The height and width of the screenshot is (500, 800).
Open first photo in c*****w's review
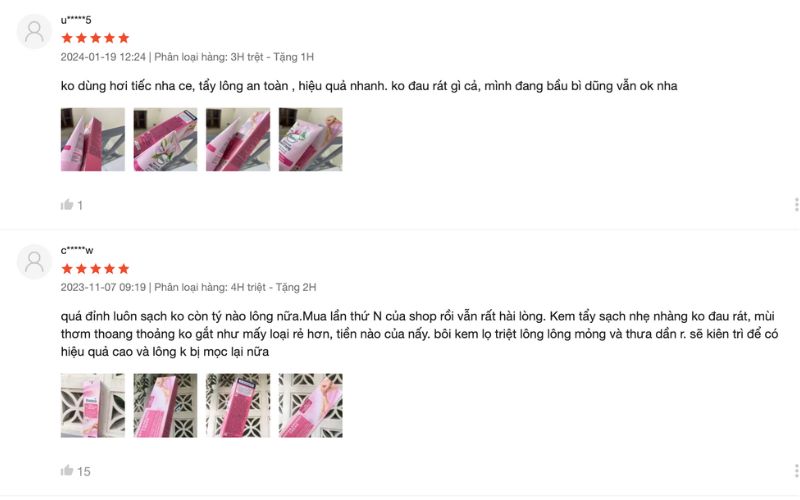pos(93,406)
